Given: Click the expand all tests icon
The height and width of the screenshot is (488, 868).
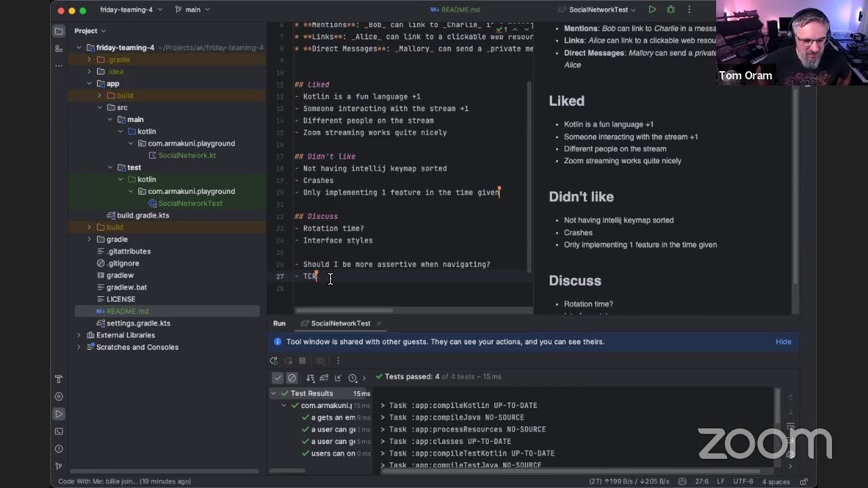Looking at the screenshot, I should coord(324,378).
